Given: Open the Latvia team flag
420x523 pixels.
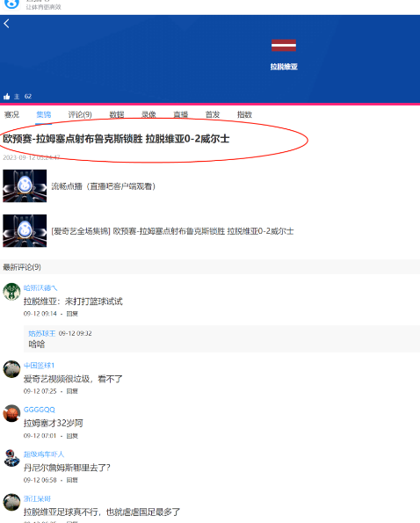Looking at the screenshot, I should [x=284, y=46].
